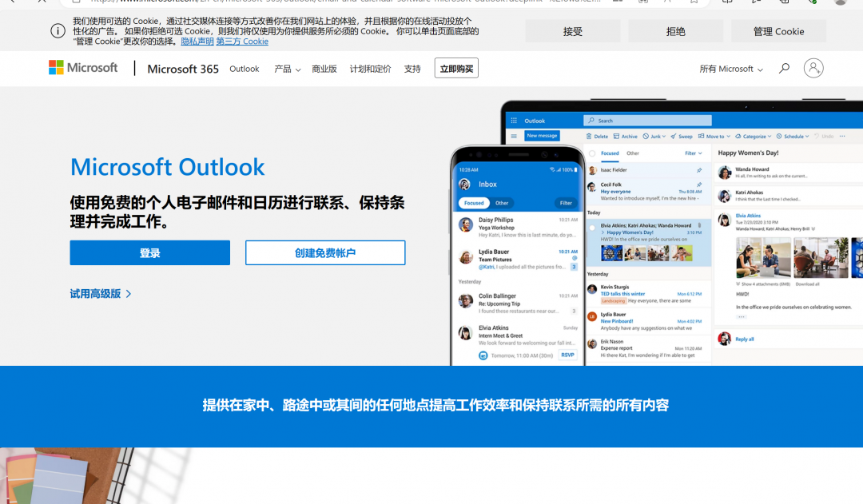
Task: Open 管理 Cookie settings button
Action: (778, 31)
